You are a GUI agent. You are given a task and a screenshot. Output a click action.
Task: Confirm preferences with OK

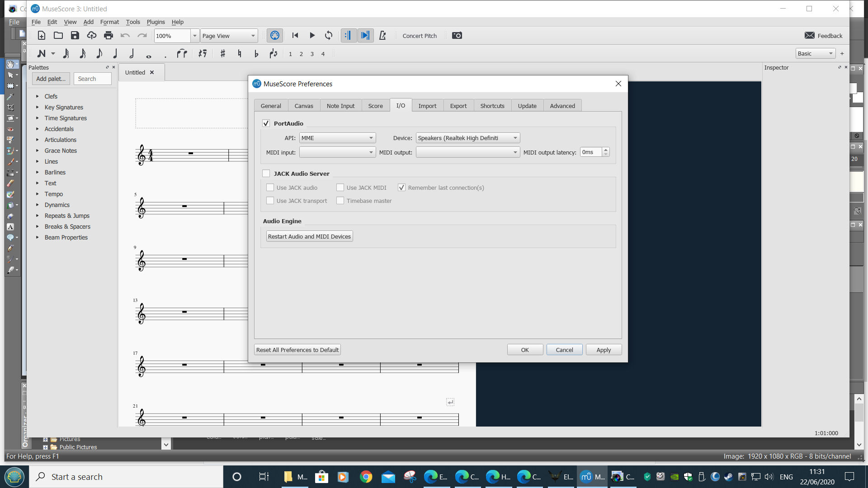click(525, 350)
